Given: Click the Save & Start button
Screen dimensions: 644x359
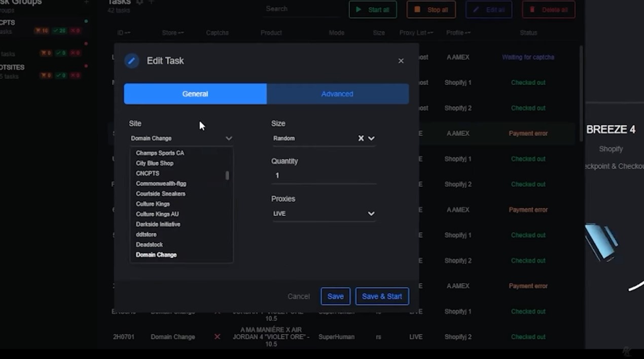Looking at the screenshot, I should pyautogui.click(x=382, y=297).
